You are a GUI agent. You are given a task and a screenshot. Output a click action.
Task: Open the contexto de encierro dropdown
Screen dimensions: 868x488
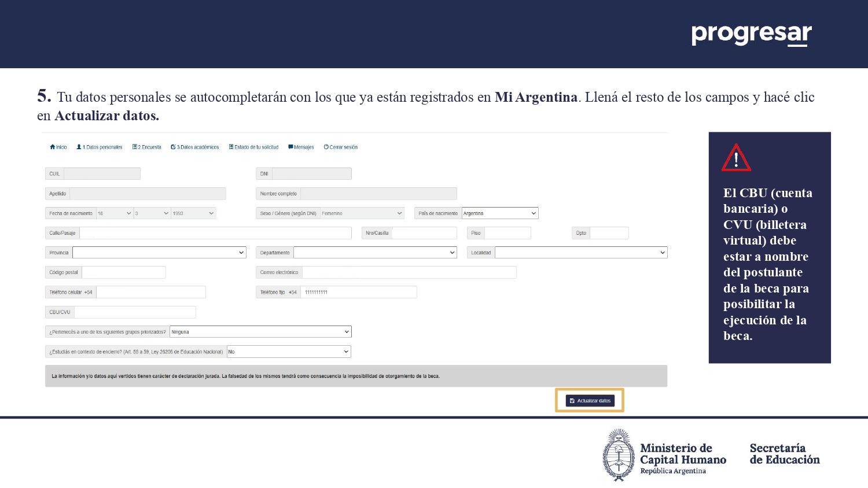(289, 352)
